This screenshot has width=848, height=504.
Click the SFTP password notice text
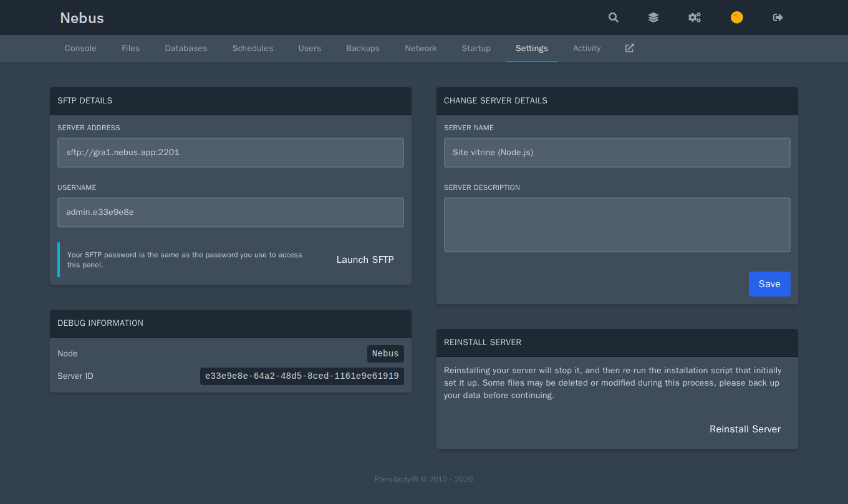tap(185, 260)
